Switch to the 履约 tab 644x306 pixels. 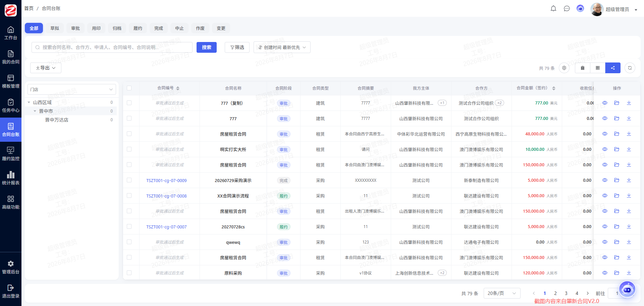138,28
